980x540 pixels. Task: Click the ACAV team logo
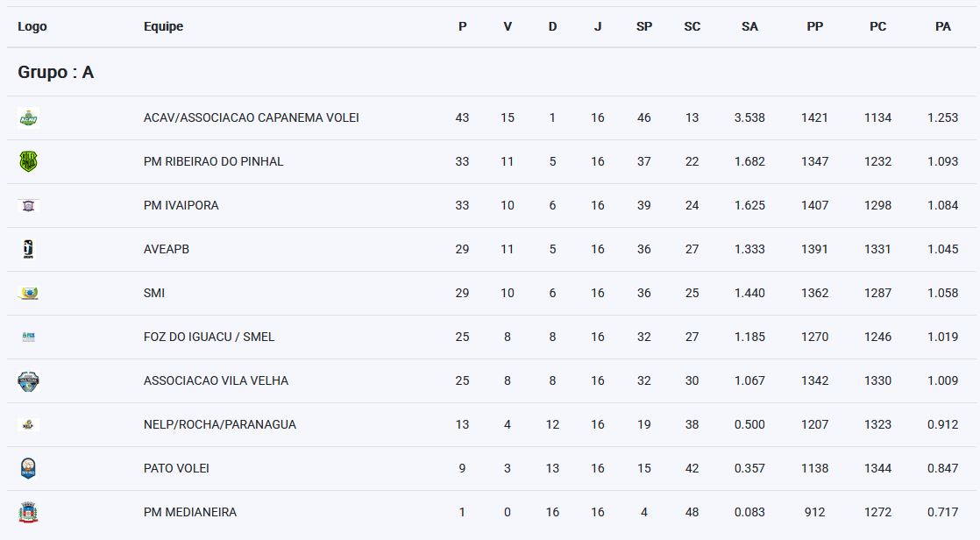coord(28,117)
